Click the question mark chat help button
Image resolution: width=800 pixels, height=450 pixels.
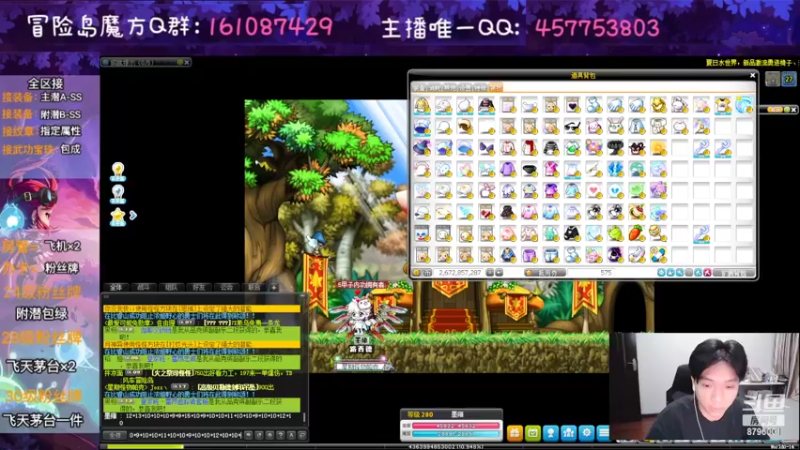(x=280, y=435)
